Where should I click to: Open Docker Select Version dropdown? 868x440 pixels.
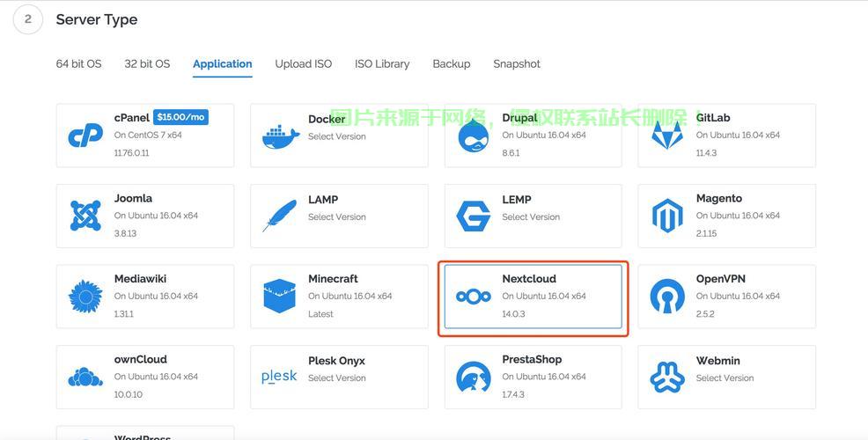(337, 136)
